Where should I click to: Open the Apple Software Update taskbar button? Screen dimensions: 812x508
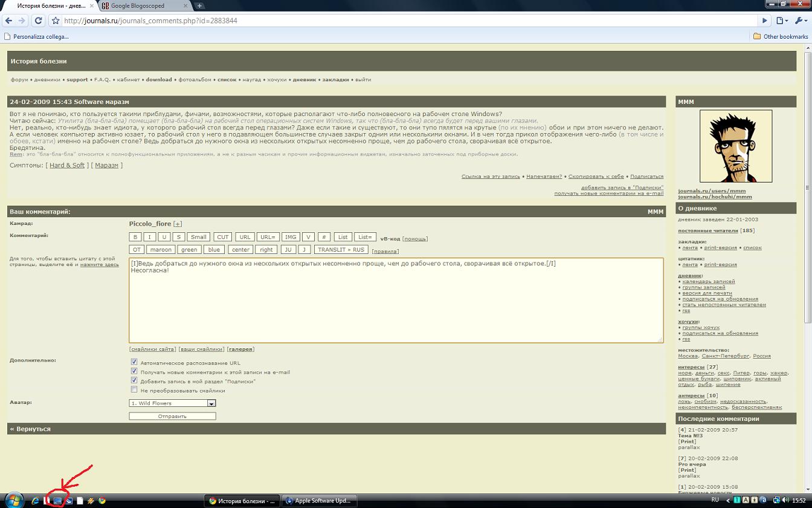[318, 501]
